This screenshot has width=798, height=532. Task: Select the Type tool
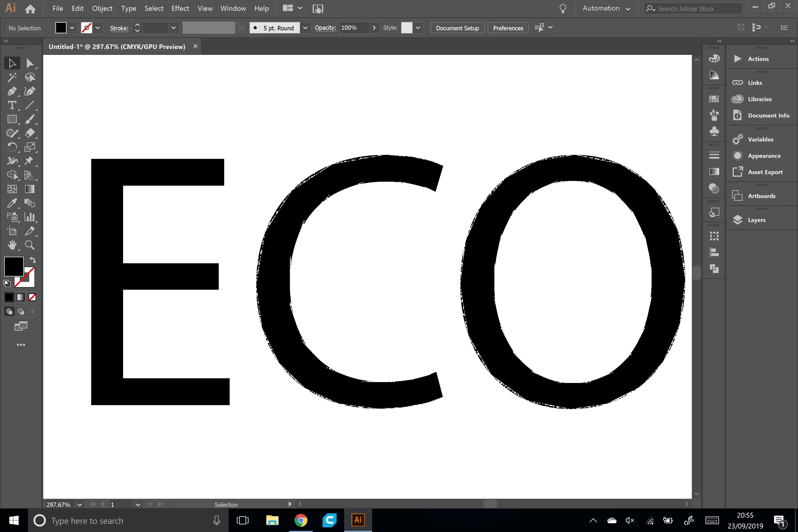coord(12,105)
